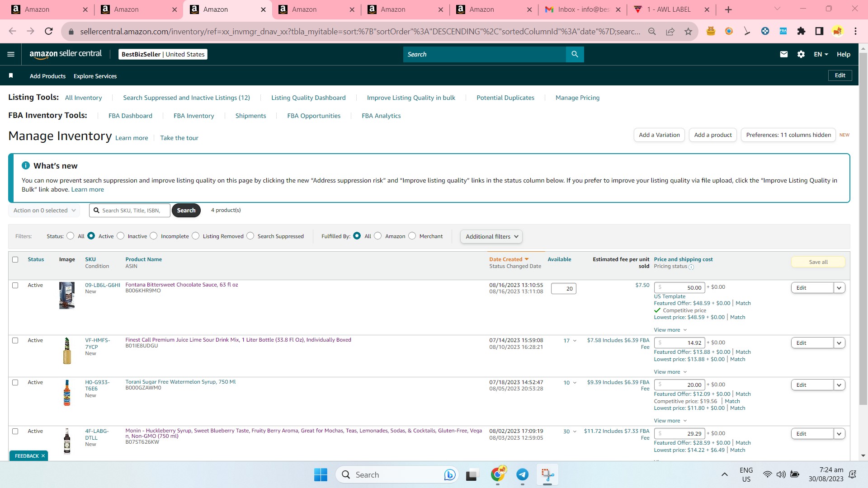Check the box for SKU 09-LB6L-G6HI

pyautogui.click(x=15, y=285)
